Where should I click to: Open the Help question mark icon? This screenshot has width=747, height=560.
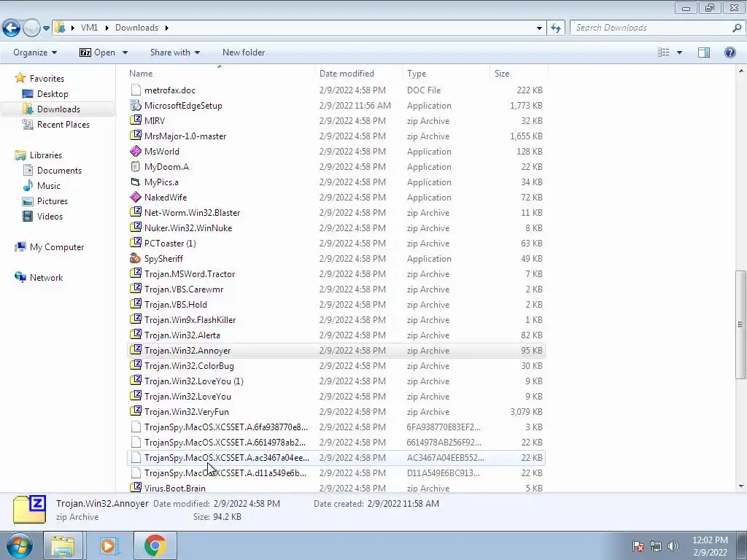[729, 52]
